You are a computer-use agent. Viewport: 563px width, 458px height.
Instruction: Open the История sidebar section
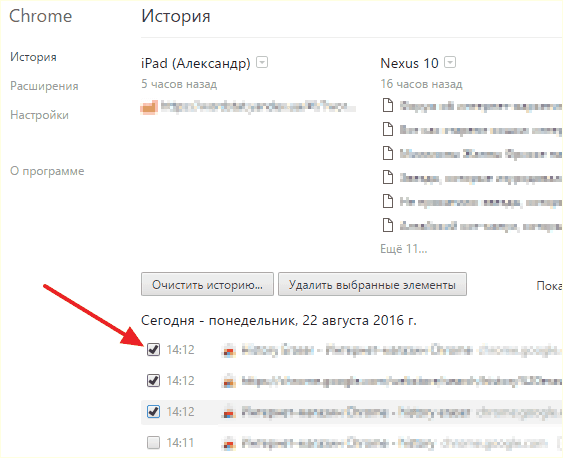[x=33, y=57]
